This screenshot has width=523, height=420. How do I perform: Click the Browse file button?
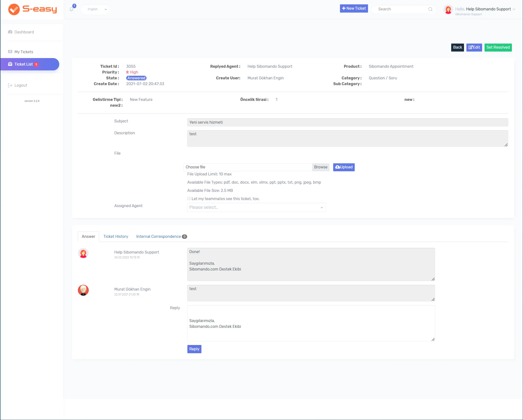(321, 167)
